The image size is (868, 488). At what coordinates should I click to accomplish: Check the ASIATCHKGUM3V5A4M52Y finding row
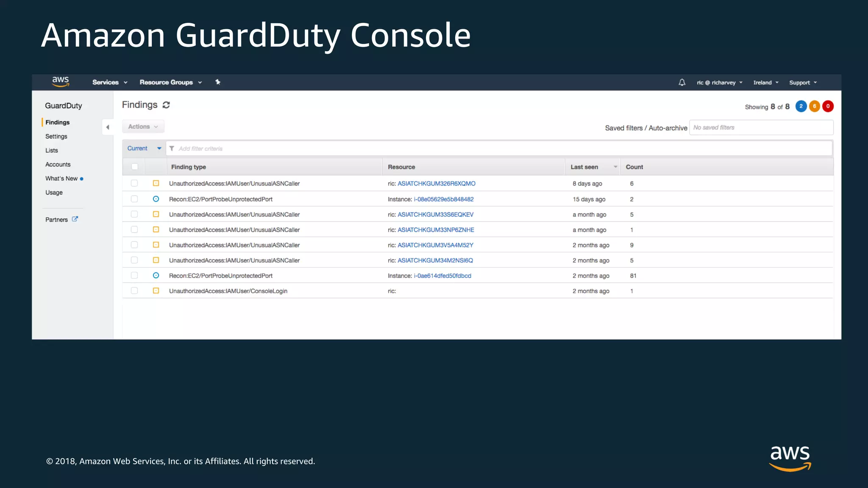(134, 245)
